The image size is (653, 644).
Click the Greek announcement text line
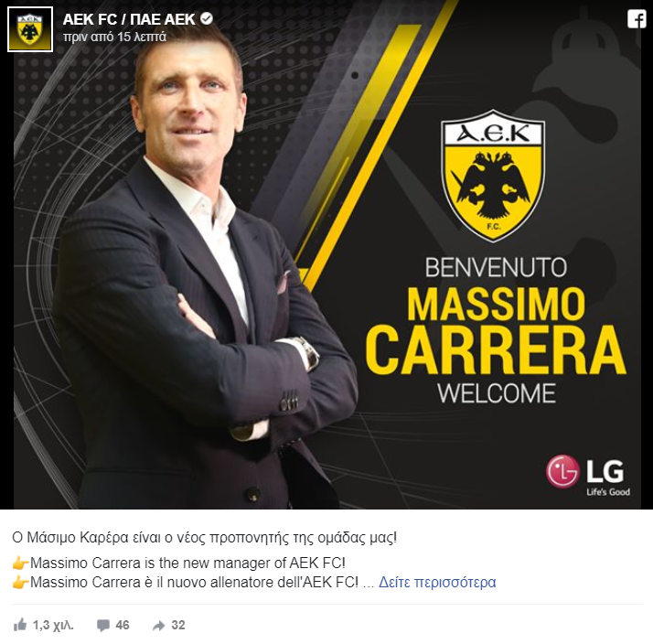[205, 538]
